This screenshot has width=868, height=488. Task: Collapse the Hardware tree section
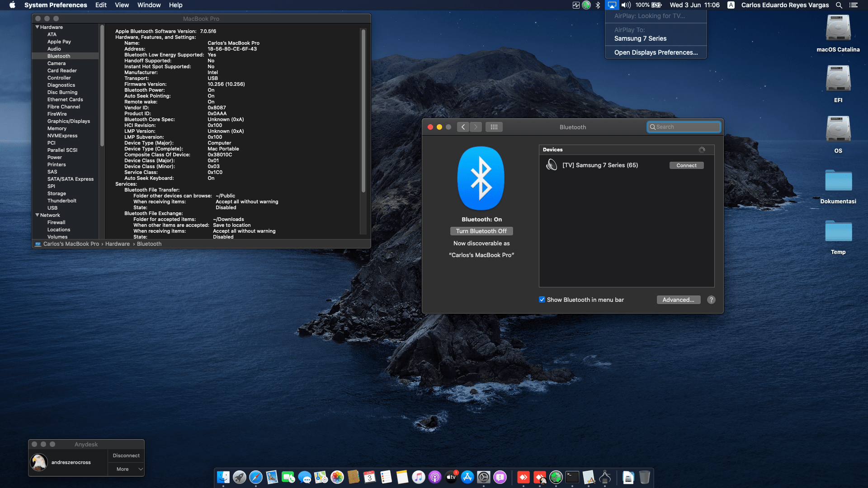(37, 27)
